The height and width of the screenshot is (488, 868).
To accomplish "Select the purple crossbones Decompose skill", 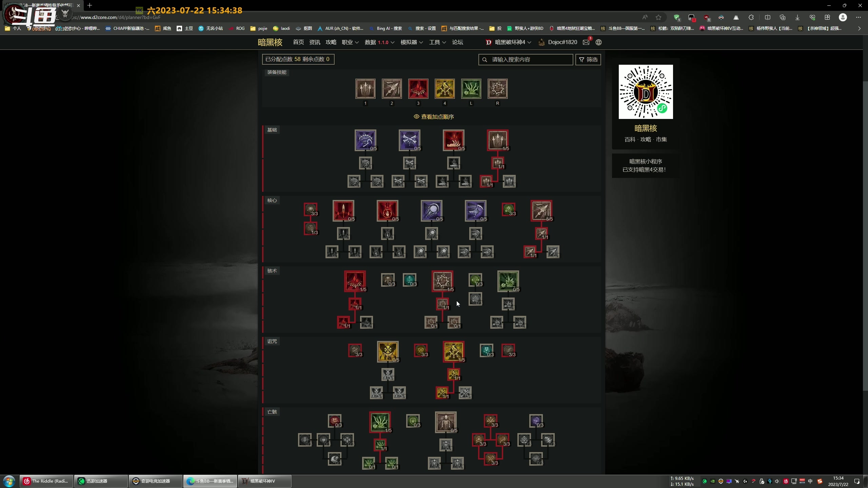I will tap(409, 140).
